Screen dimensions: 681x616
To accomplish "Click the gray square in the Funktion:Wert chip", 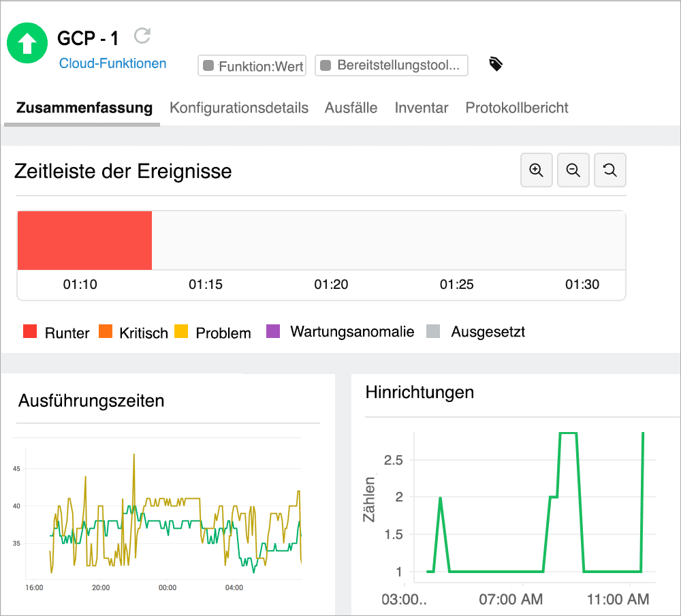I will (x=210, y=65).
